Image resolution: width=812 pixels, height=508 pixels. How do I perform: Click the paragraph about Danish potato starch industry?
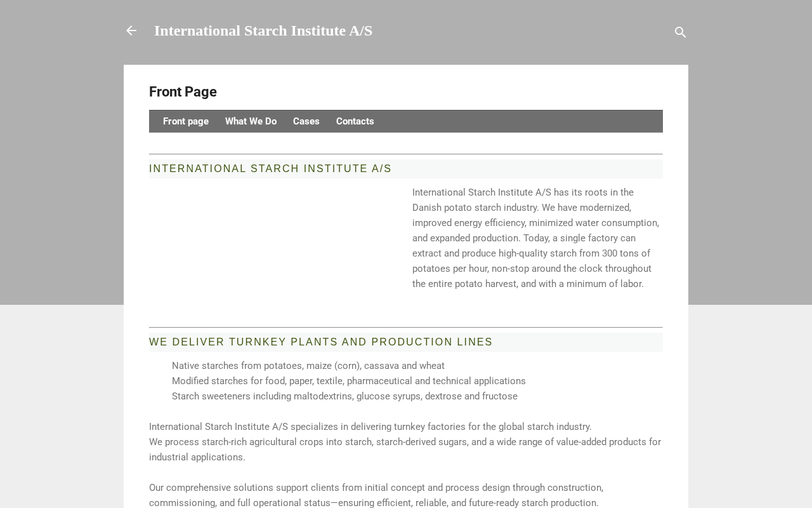[x=536, y=238]
